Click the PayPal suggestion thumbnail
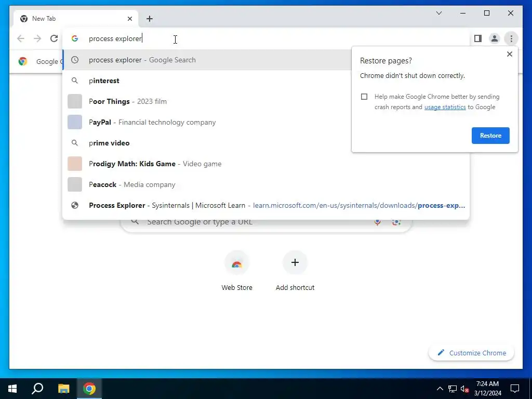 (x=75, y=122)
